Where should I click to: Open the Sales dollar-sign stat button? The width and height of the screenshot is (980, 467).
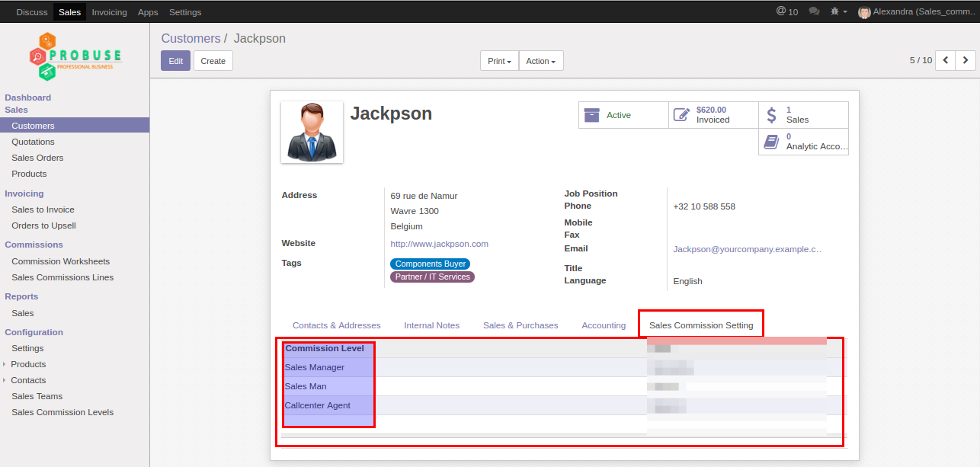point(802,115)
